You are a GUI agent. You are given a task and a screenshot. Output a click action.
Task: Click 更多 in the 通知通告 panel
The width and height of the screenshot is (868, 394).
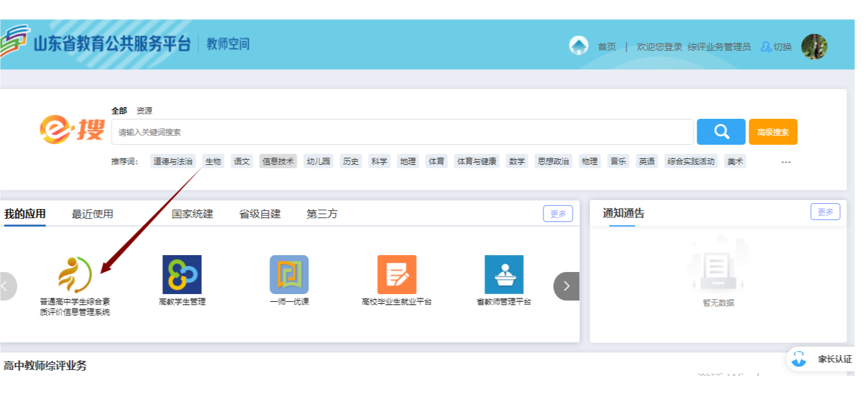(x=825, y=212)
